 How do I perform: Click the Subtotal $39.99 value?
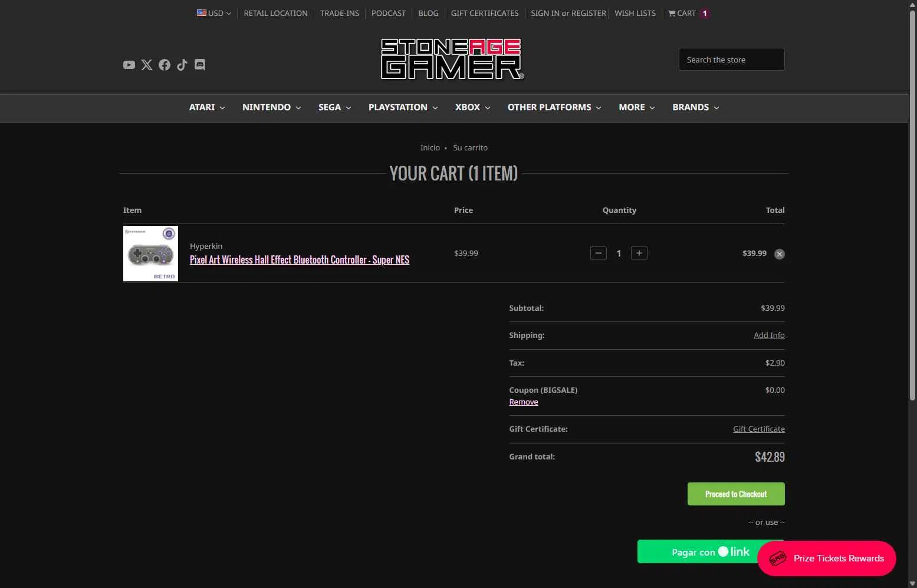pyautogui.click(x=773, y=308)
